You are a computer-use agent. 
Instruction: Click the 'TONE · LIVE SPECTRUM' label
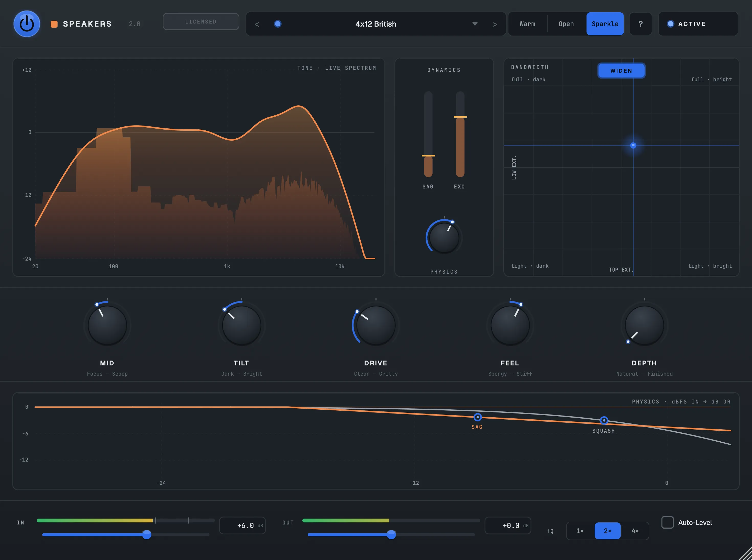[x=337, y=68]
